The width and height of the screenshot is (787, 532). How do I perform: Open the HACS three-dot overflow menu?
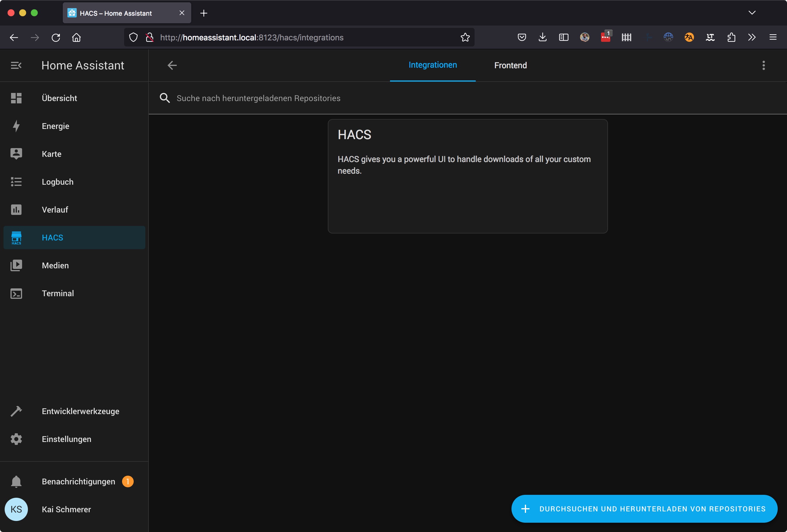[763, 65]
